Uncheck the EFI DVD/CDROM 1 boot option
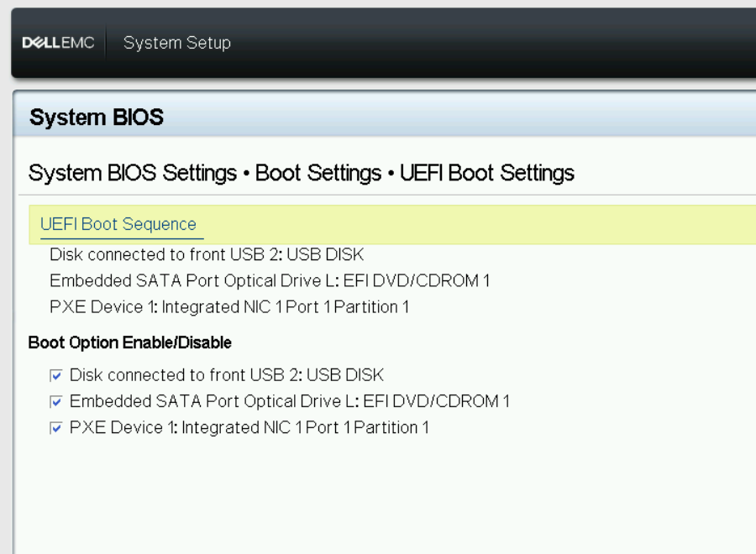 56,402
